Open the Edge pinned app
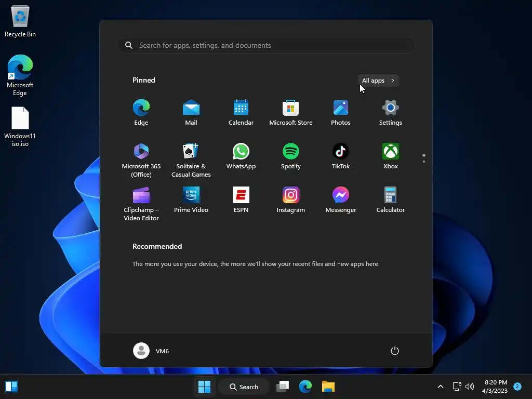 coord(141,112)
